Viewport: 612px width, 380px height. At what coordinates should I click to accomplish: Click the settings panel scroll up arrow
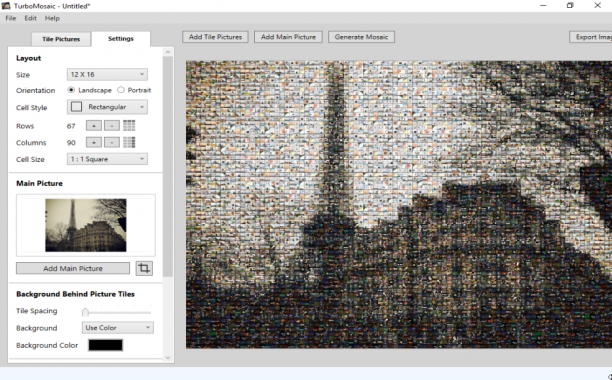[168, 52]
